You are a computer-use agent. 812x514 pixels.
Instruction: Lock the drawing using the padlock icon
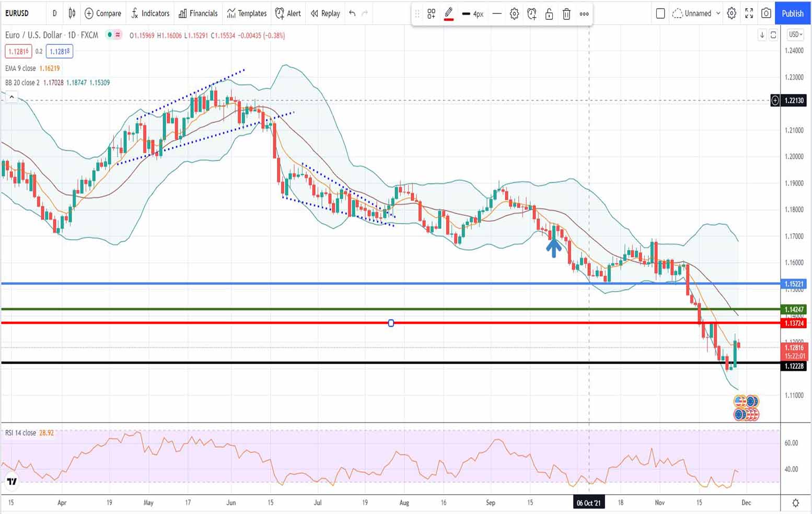point(549,14)
